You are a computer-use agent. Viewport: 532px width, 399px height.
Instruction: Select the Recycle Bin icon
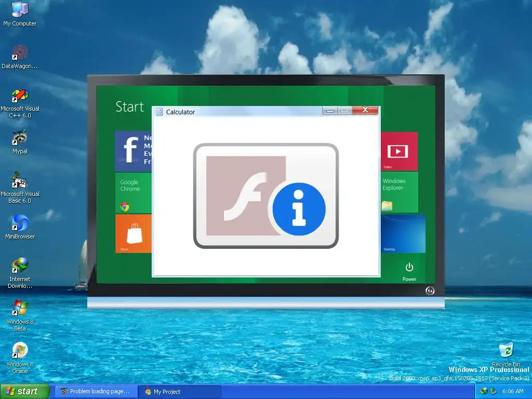[506, 354]
